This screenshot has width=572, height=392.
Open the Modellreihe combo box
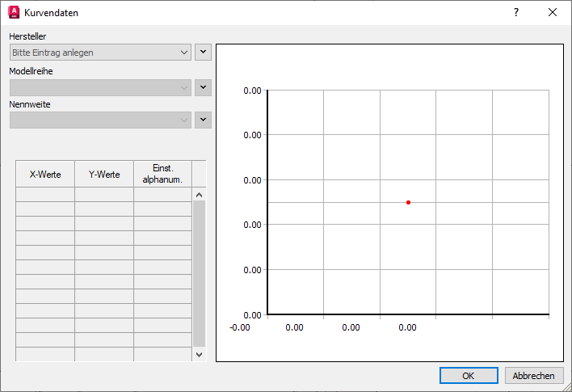tap(100, 87)
